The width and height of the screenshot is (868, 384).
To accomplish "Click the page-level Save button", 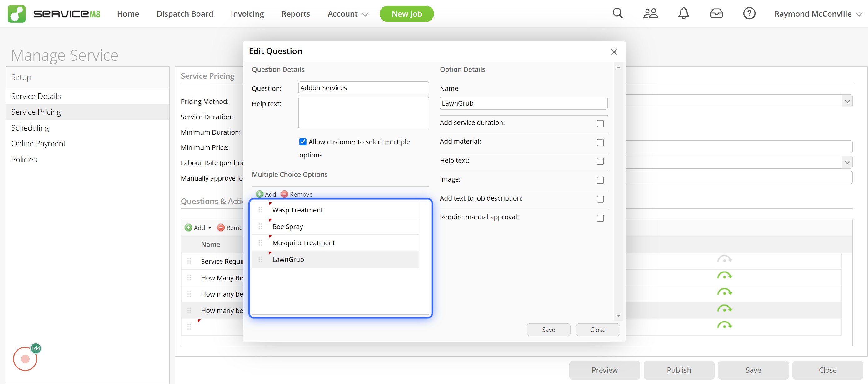I will [x=753, y=370].
